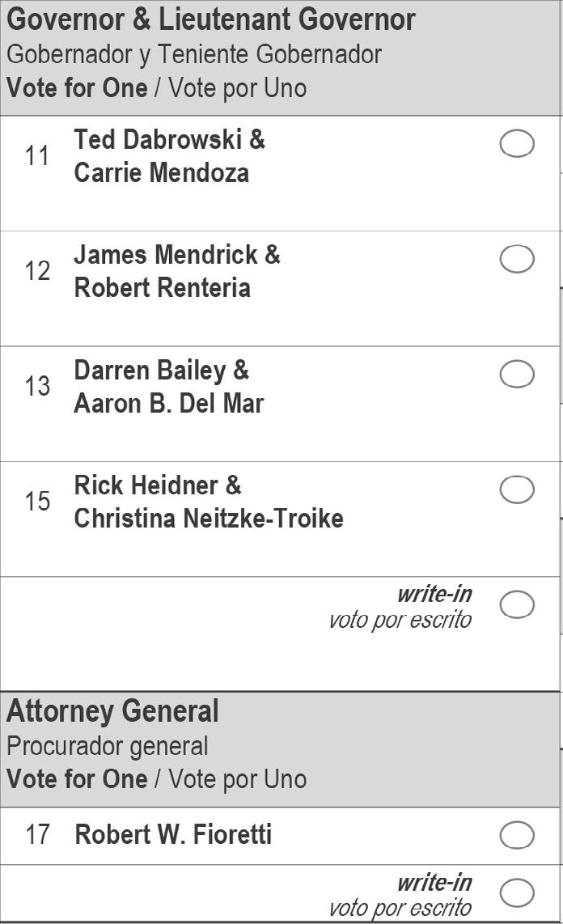Click ballot number 17
The height and width of the screenshot is (924, 563).
(x=37, y=834)
